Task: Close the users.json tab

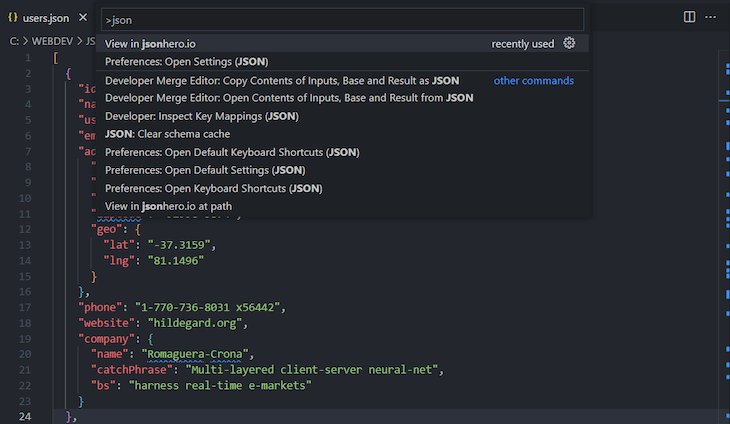Action: [x=83, y=18]
